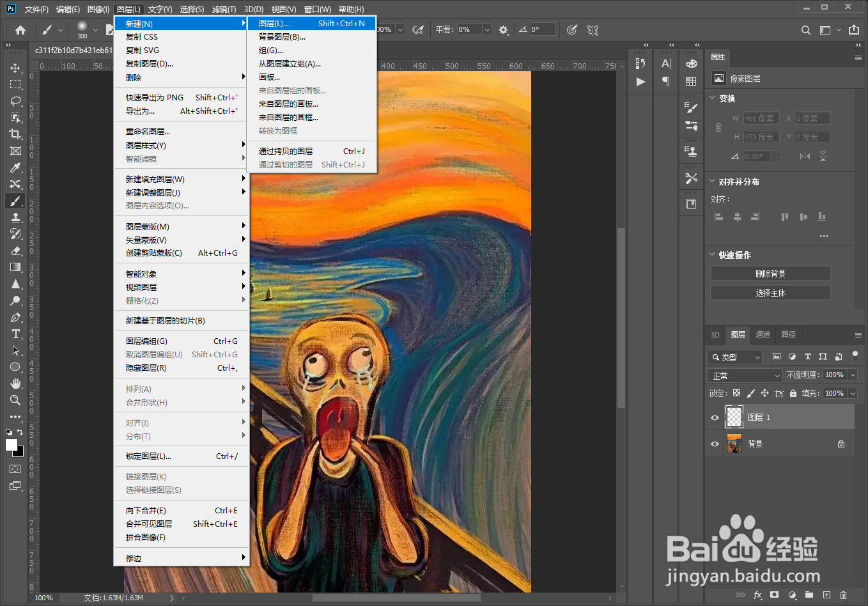Click the 图层 1 layer thumbnail
Viewport: 868px width, 606px height.
(734, 417)
